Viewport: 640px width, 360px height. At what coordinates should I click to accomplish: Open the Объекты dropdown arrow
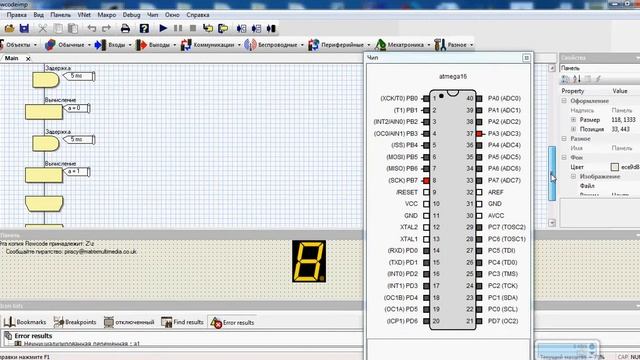(35, 45)
